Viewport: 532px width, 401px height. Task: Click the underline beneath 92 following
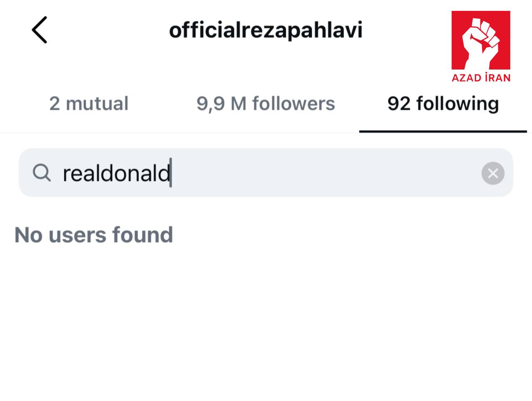click(x=443, y=131)
